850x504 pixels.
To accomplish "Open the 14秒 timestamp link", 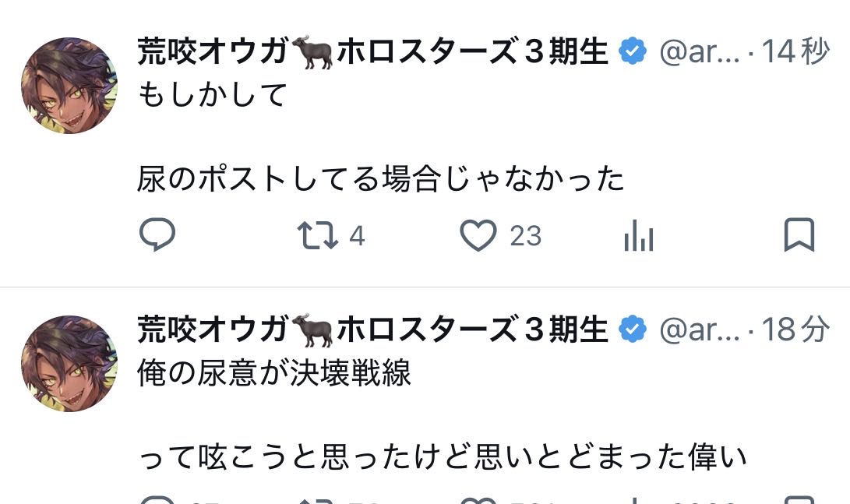I will [x=795, y=52].
